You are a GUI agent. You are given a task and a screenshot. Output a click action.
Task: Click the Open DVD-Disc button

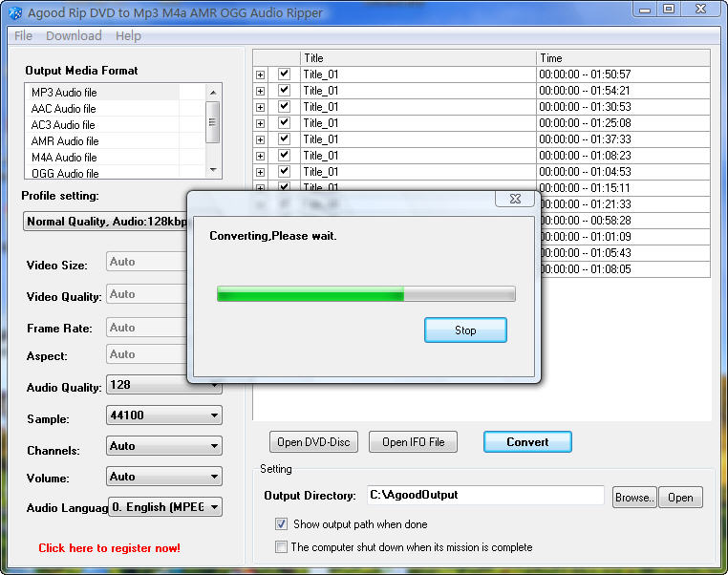point(313,442)
